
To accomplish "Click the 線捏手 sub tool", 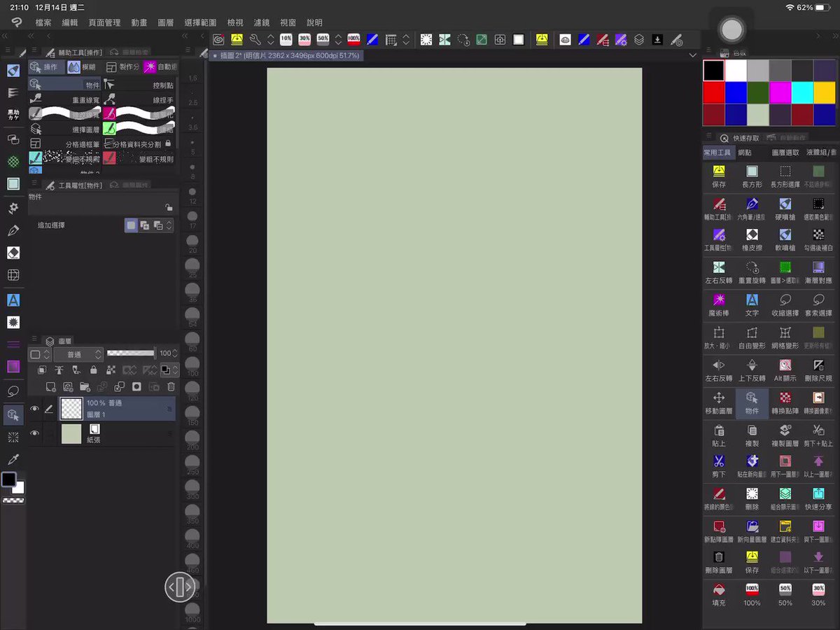I will coord(139,100).
